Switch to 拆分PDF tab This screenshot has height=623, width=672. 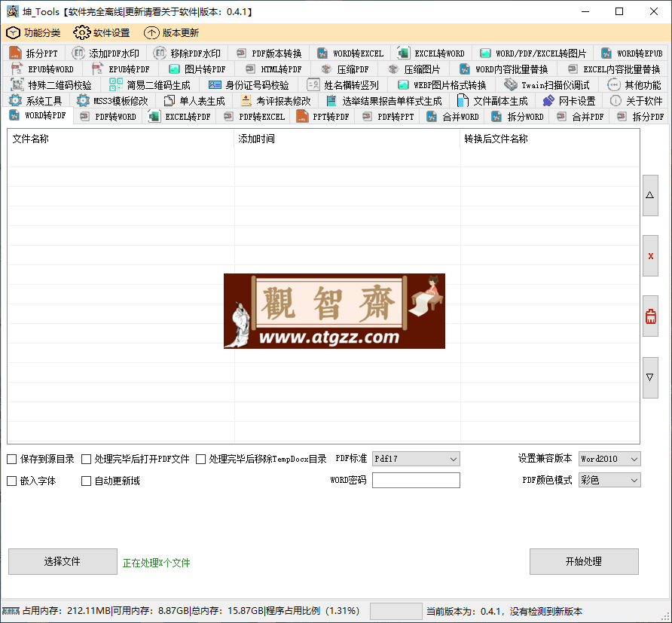point(640,117)
